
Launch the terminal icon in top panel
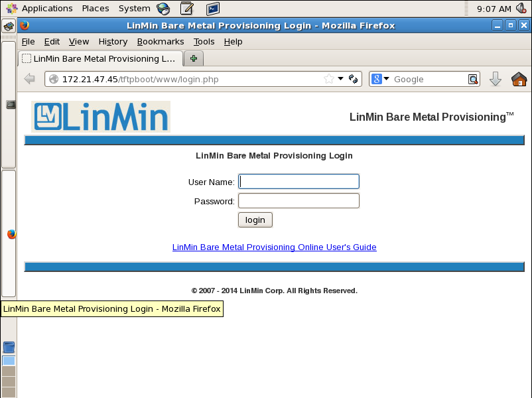pyautogui.click(x=213, y=9)
